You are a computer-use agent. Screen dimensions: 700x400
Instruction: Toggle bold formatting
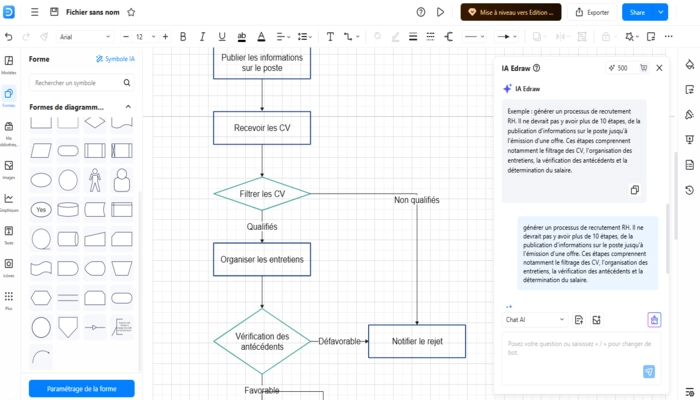(183, 37)
